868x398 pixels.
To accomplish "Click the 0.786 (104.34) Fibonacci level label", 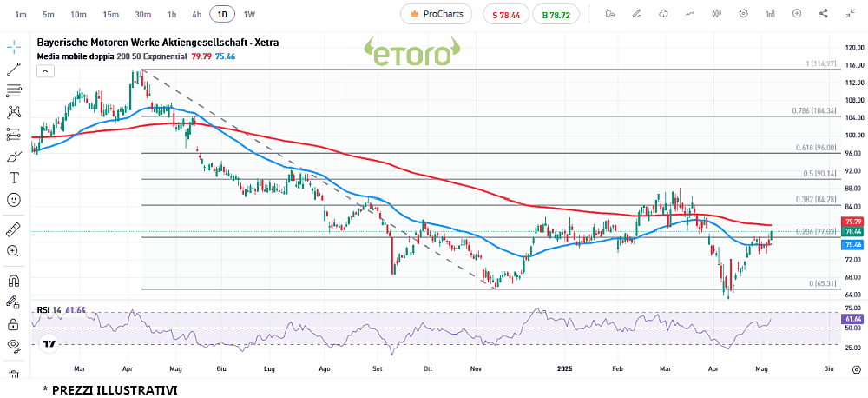I will click(816, 111).
